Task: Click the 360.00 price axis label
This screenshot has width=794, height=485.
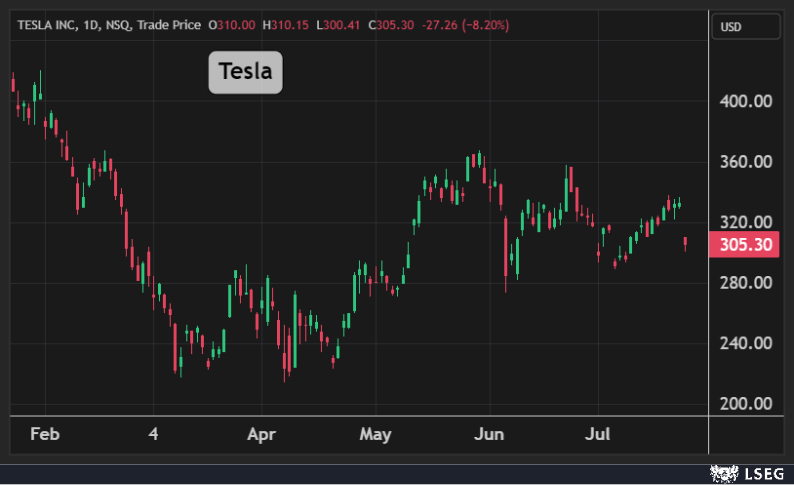Action: [x=745, y=162]
